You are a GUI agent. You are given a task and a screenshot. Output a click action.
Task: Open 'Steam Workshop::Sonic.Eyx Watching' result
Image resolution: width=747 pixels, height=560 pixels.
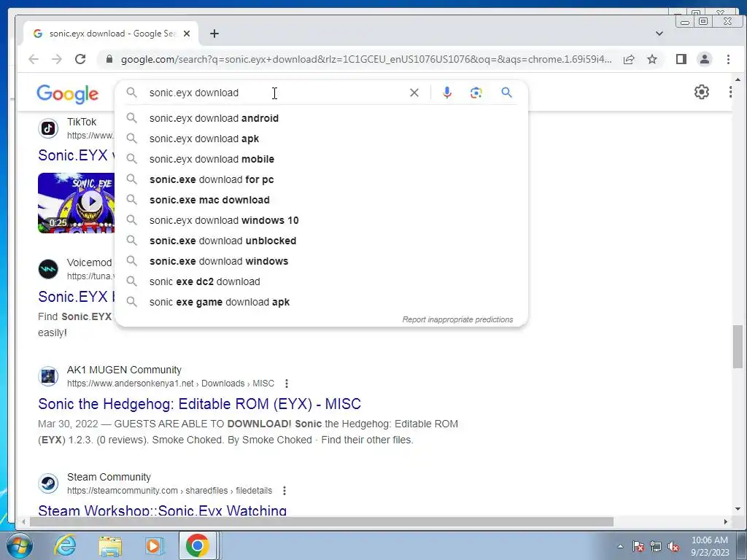click(x=163, y=510)
